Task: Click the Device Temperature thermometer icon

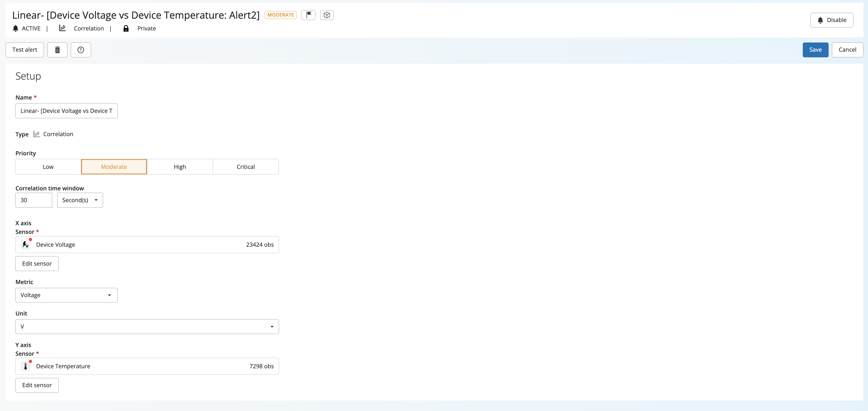Action: pos(26,366)
